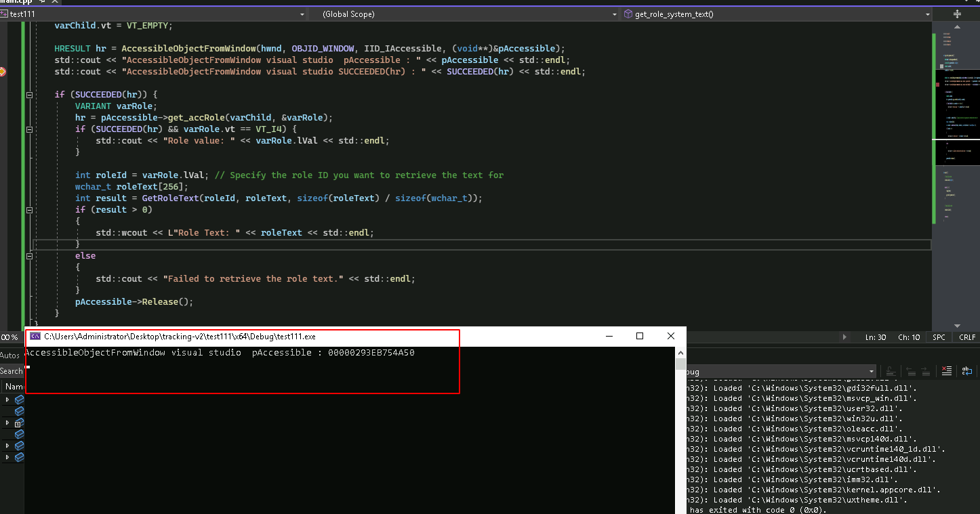Click the varChild.vt = VT_EMPTY line

[x=114, y=25]
